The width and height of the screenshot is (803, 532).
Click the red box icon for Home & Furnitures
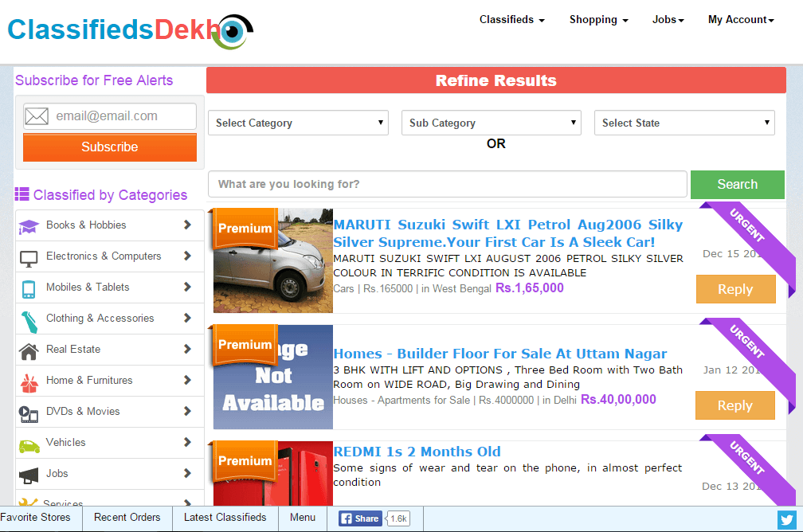point(29,383)
